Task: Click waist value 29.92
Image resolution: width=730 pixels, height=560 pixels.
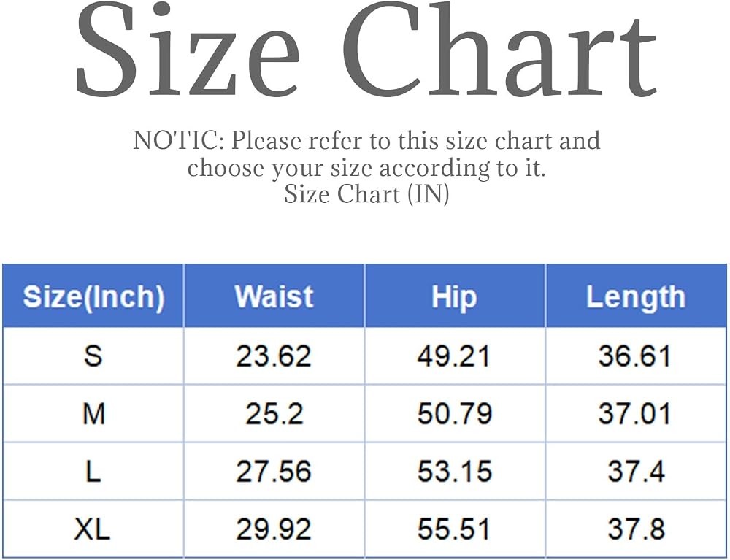Action: [x=274, y=529]
